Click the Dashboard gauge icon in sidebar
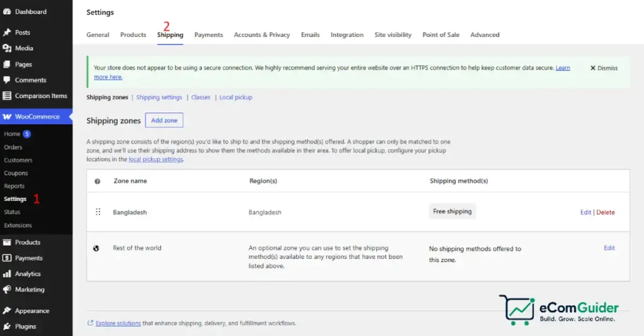The image size is (644, 336). pos(7,11)
